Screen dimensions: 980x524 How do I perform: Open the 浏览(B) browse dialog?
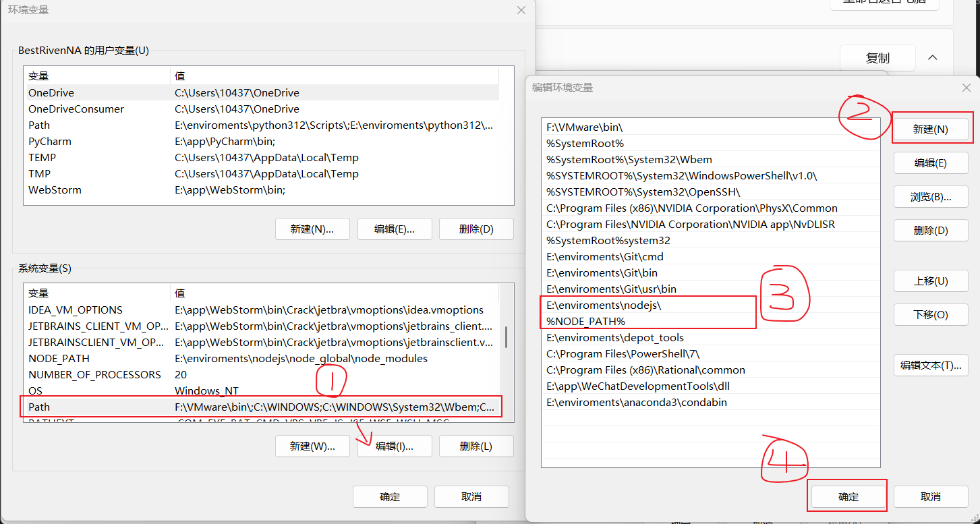pyautogui.click(x=931, y=196)
